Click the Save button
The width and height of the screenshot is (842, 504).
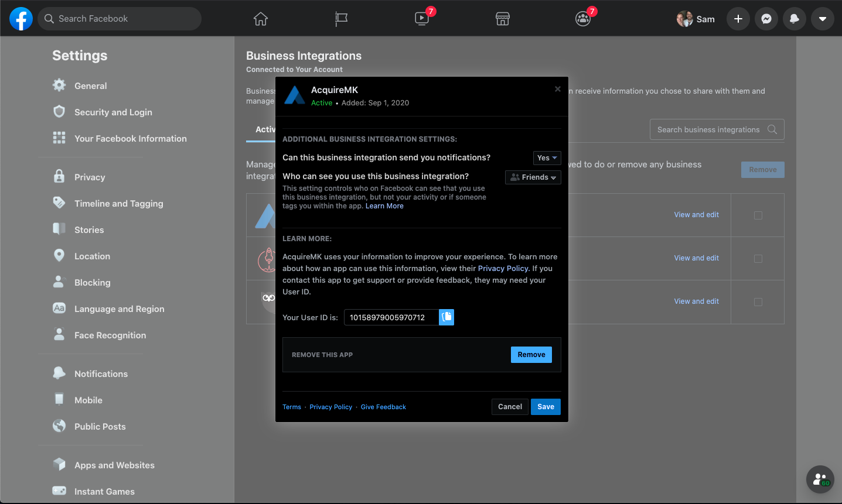click(546, 407)
